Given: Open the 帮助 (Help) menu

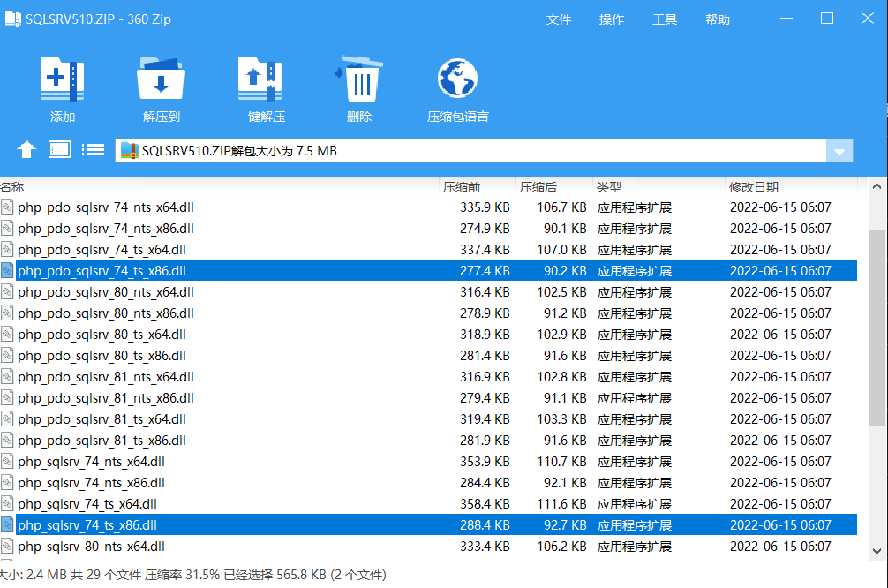Looking at the screenshot, I should click(x=718, y=19).
